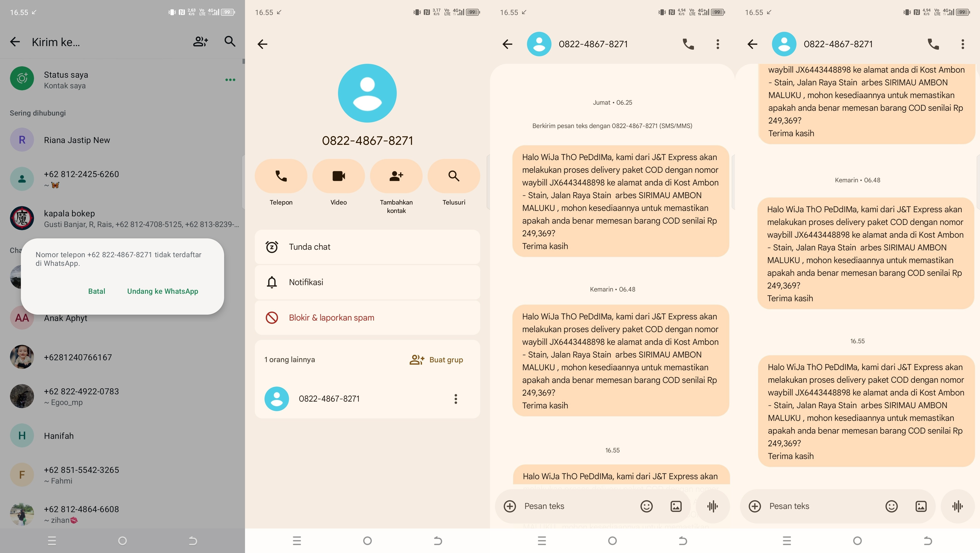This screenshot has width=980, height=553.
Task: Open Status saya three-dot options
Action: [x=230, y=80]
